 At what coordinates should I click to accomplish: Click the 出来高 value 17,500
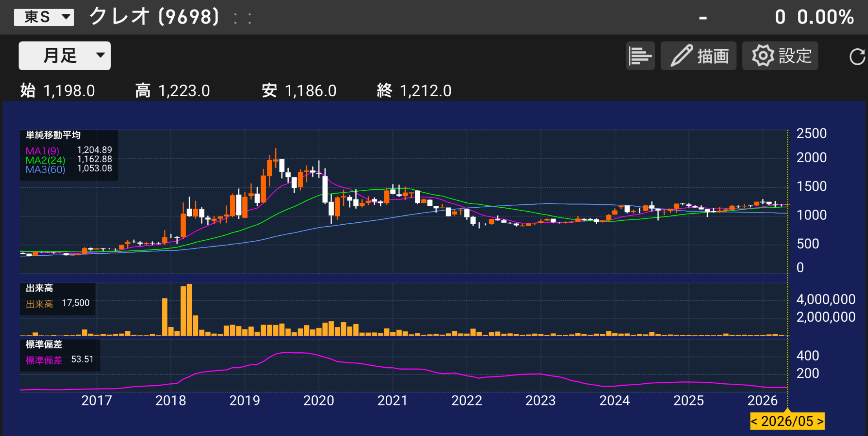coord(76,303)
